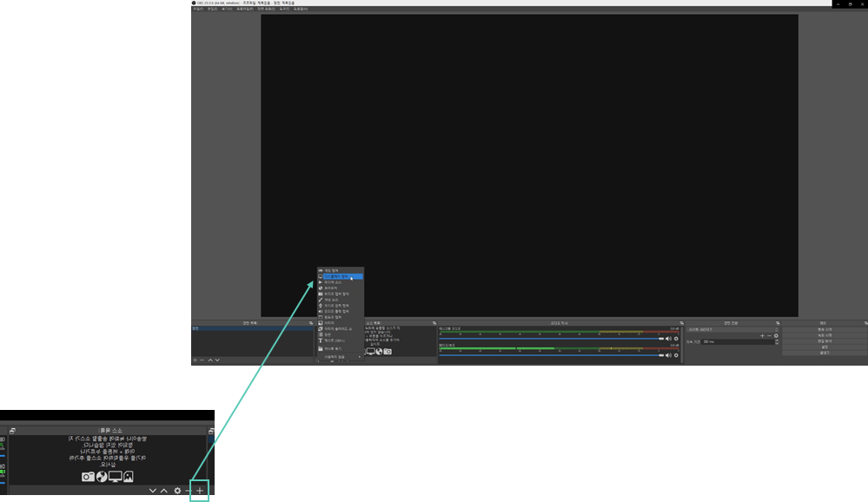Image resolution: width=868 pixels, height=502 pixels.
Task: Step the transition duration spinner
Action: 778,342
